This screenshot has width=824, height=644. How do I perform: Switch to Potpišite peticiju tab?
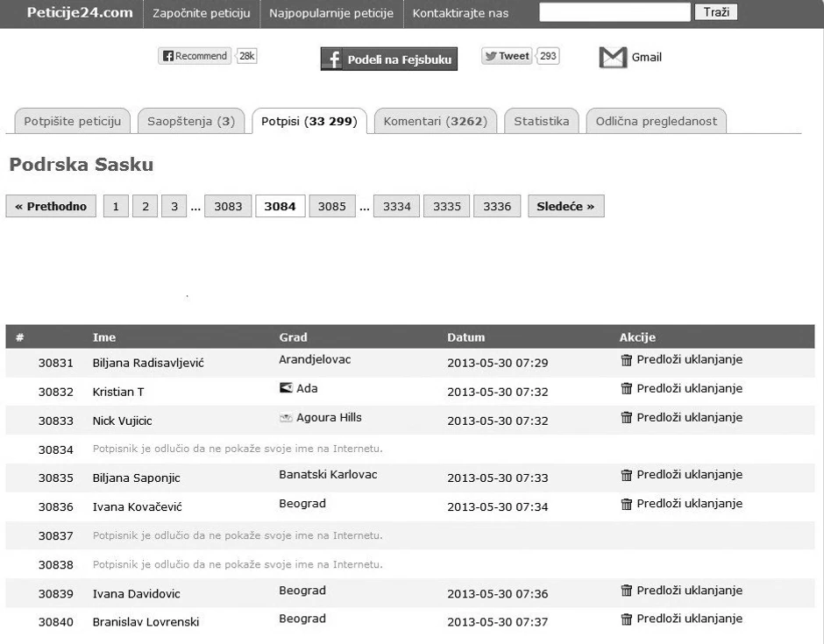pyautogui.click(x=73, y=121)
